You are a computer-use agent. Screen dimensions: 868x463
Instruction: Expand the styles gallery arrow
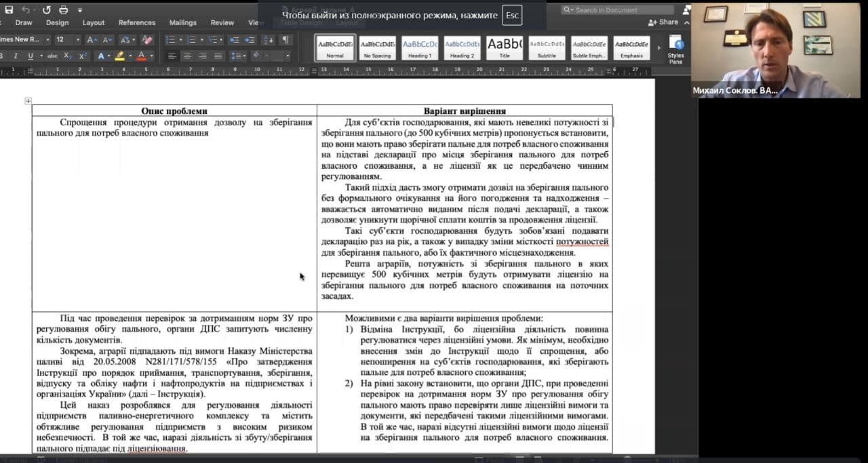(658, 47)
